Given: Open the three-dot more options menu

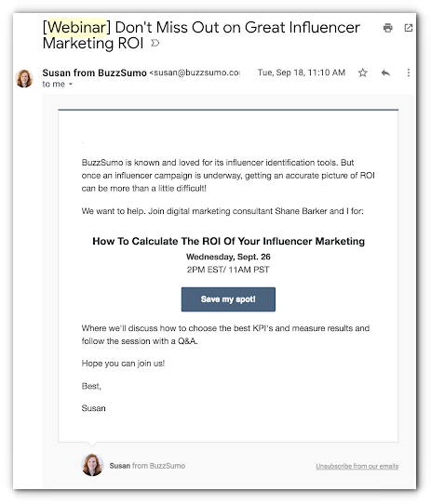Looking at the screenshot, I should click(x=408, y=73).
